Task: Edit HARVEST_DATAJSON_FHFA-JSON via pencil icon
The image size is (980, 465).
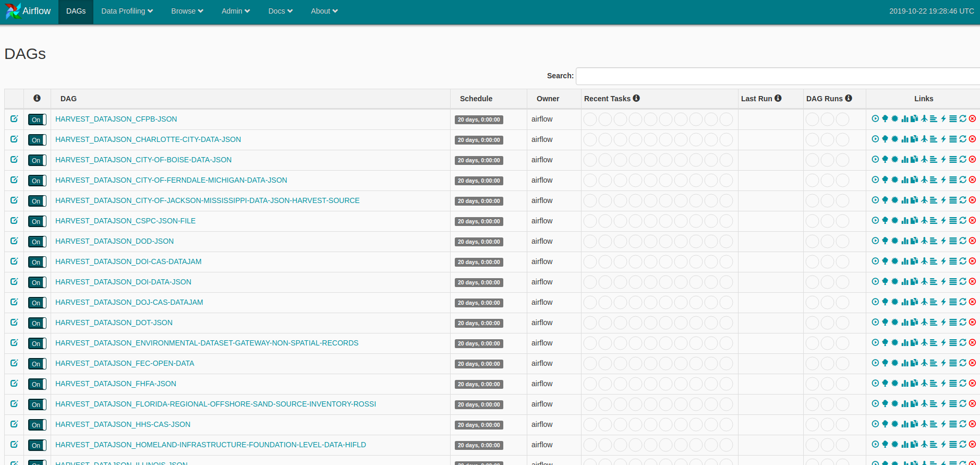Action: [14, 384]
